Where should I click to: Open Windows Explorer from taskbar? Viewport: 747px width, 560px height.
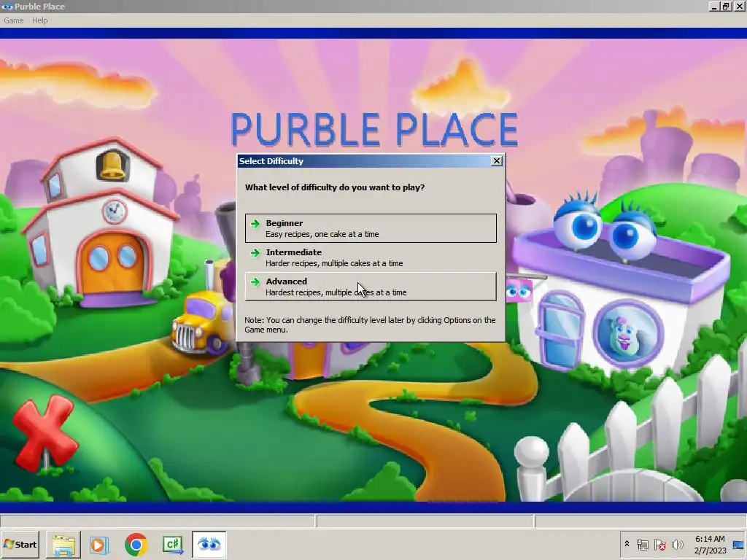tap(63, 544)
